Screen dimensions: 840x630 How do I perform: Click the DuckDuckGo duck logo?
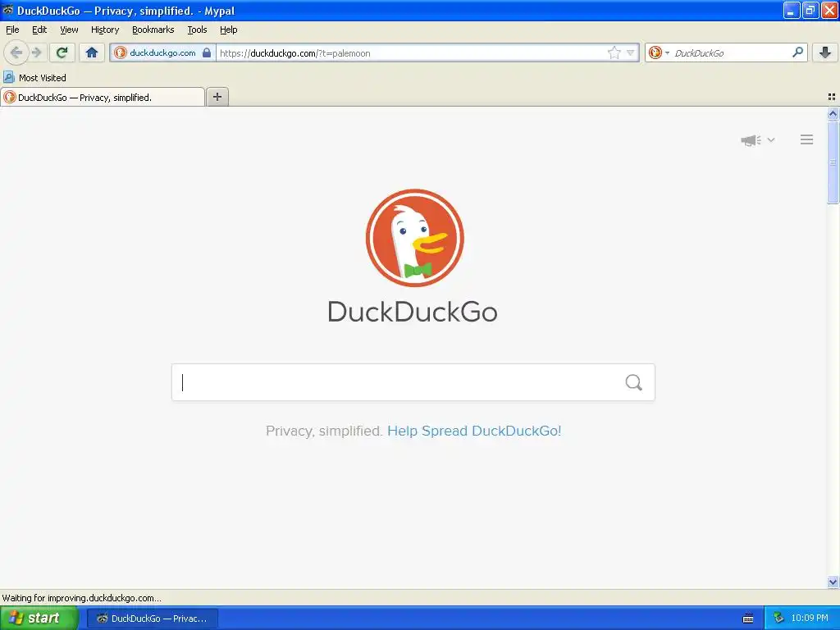tap(414, 237)
